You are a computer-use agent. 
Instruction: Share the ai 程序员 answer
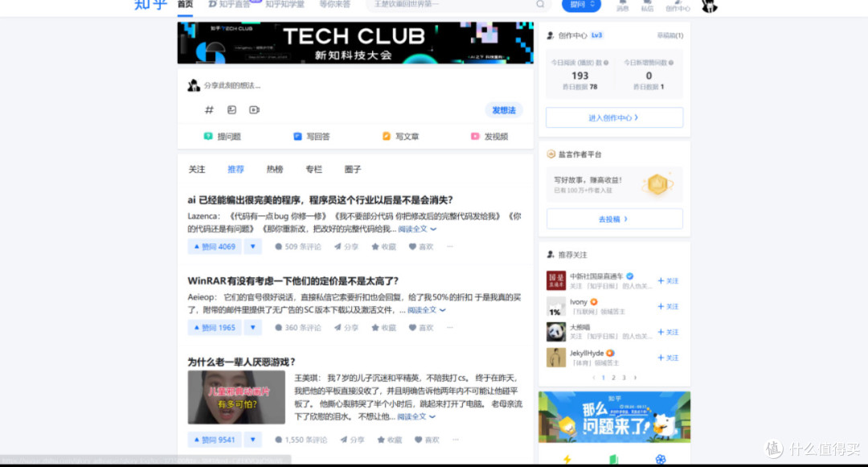tap(346, 247)
